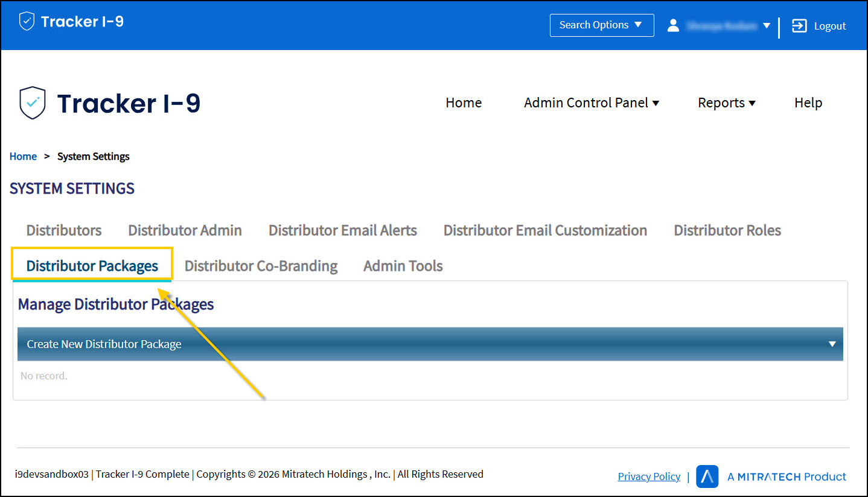Open the Search Options dropdown
The width and height of the screenshot is (868, 497).
[x=601, y=25]
